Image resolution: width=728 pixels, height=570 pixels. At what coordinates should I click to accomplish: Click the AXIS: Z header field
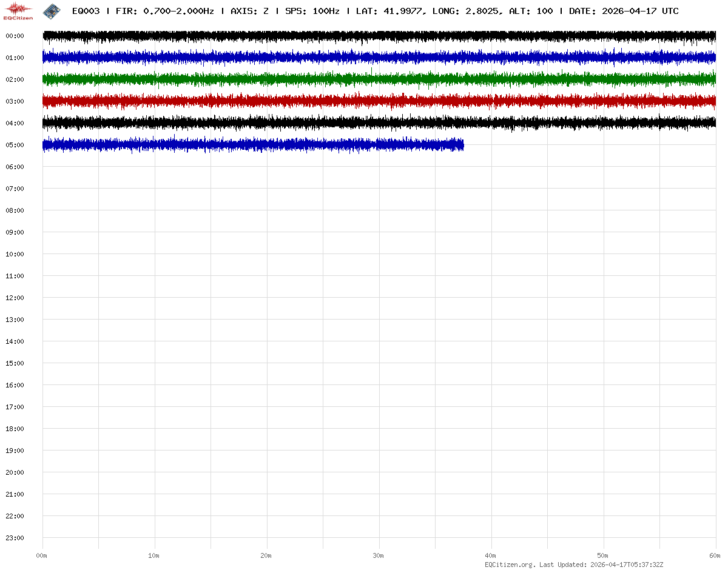pyautogui.click(x=249, y=11)
